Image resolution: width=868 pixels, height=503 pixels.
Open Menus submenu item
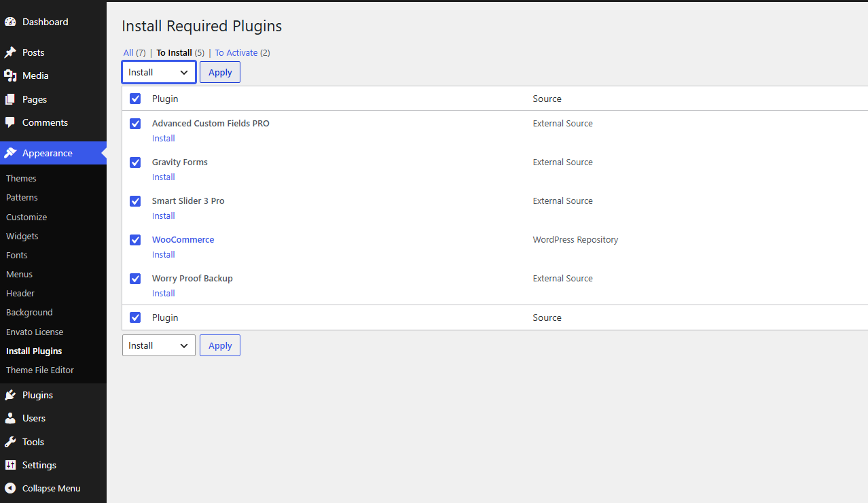19,274
